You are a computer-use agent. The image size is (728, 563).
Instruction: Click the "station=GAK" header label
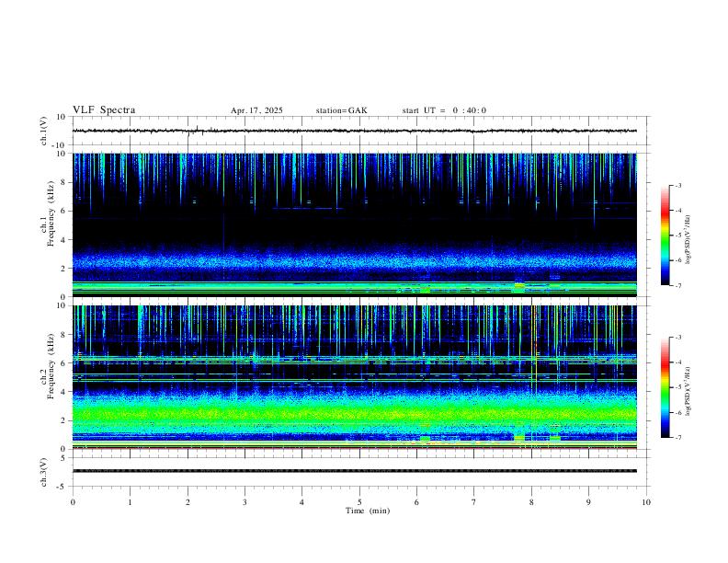(x=342, y=110)
